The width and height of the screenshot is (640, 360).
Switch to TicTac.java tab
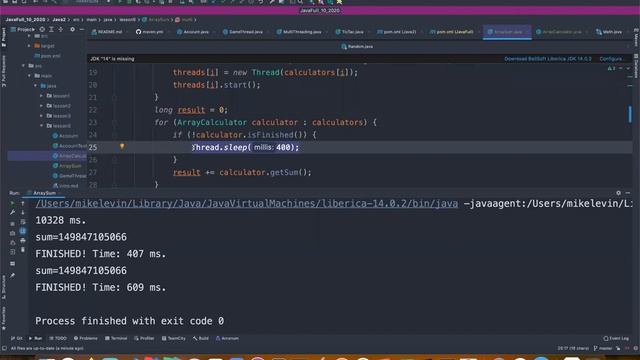[x=350, y=32]
